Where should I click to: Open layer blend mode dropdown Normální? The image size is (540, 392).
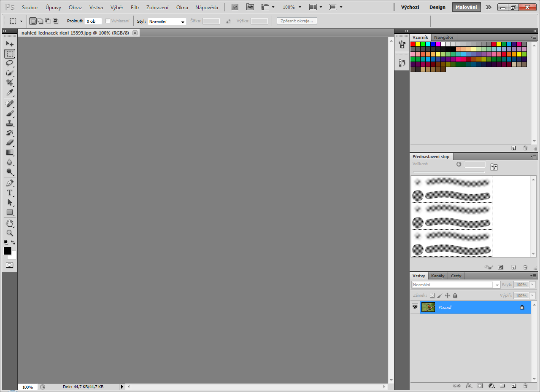click(456, 285)
